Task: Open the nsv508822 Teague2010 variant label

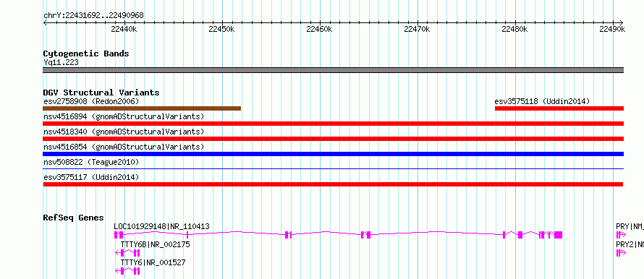Action: click(x=91, y=162)
